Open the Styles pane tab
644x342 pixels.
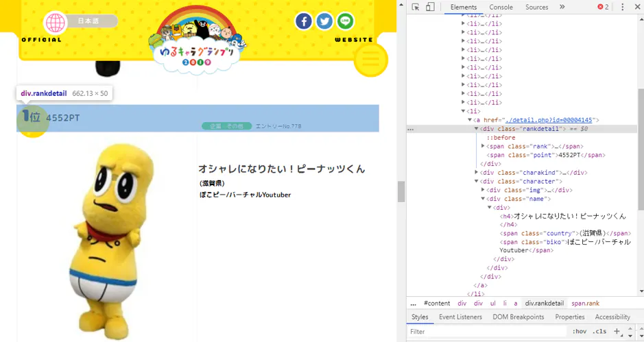tap(420, 317)
